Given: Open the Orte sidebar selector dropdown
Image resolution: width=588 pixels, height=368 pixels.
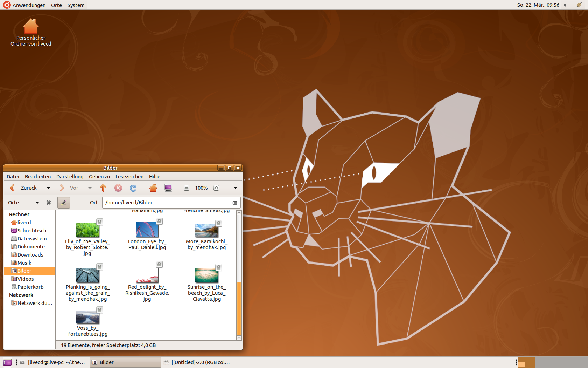Looking at the screenshot, I should tap(24, 203).
